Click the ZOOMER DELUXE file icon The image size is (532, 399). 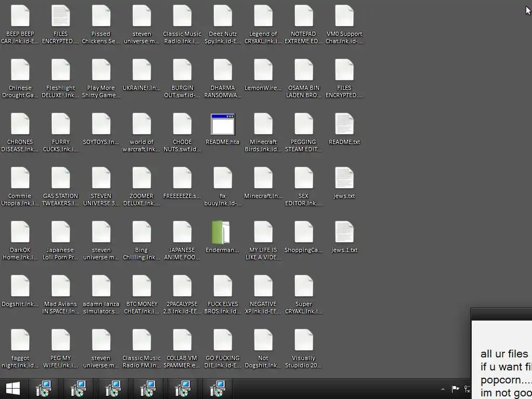[142, 178]
